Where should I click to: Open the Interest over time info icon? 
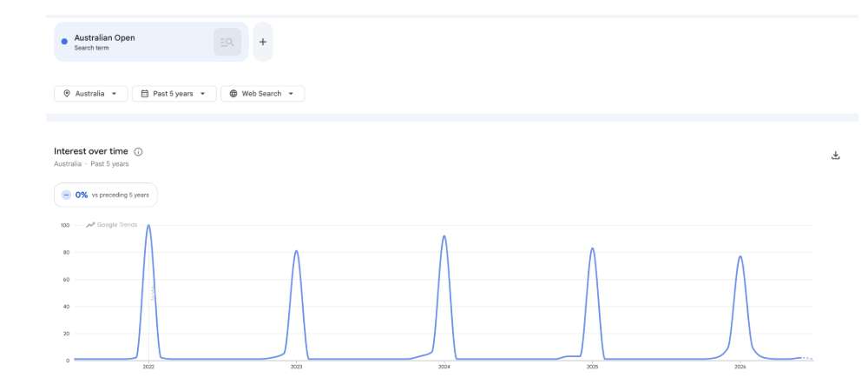(x=138, y=152)
